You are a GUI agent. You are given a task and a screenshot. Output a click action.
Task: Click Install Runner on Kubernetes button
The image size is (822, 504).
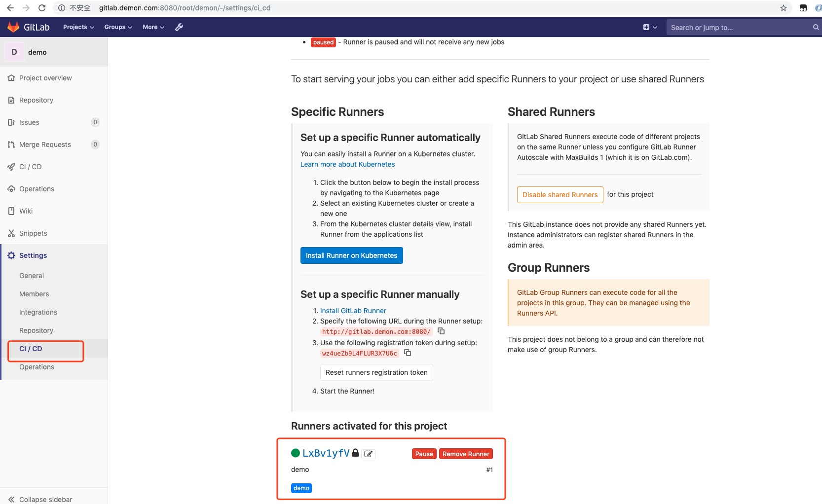pyautogui.click(x=352, y=255)
